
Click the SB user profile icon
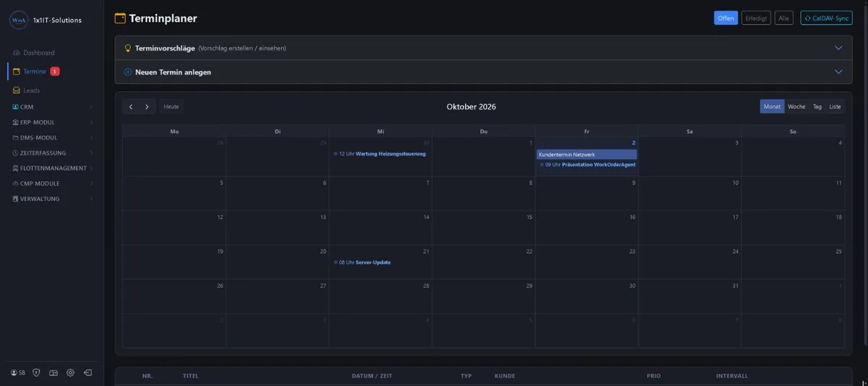[x=18, y=372]
